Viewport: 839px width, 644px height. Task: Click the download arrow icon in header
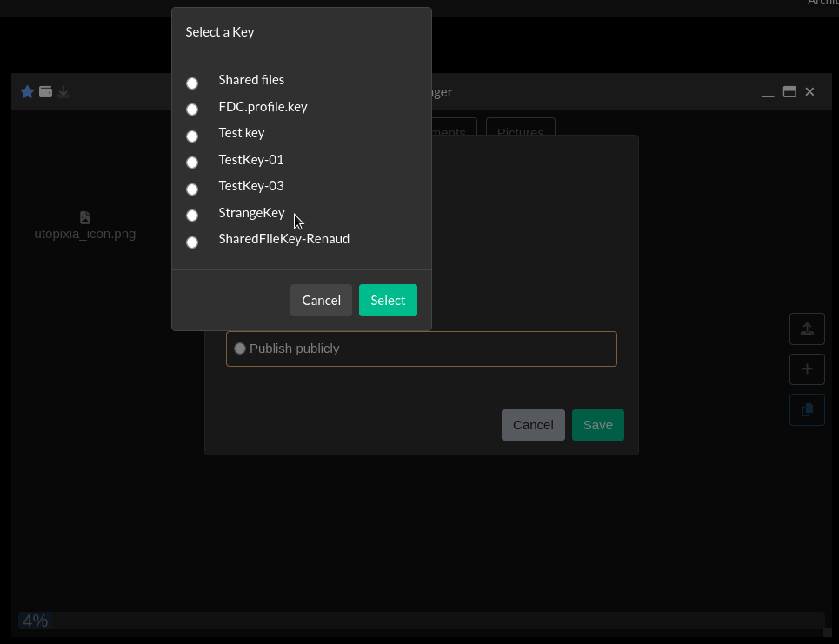pyautogui.click(x=63, y=92)
